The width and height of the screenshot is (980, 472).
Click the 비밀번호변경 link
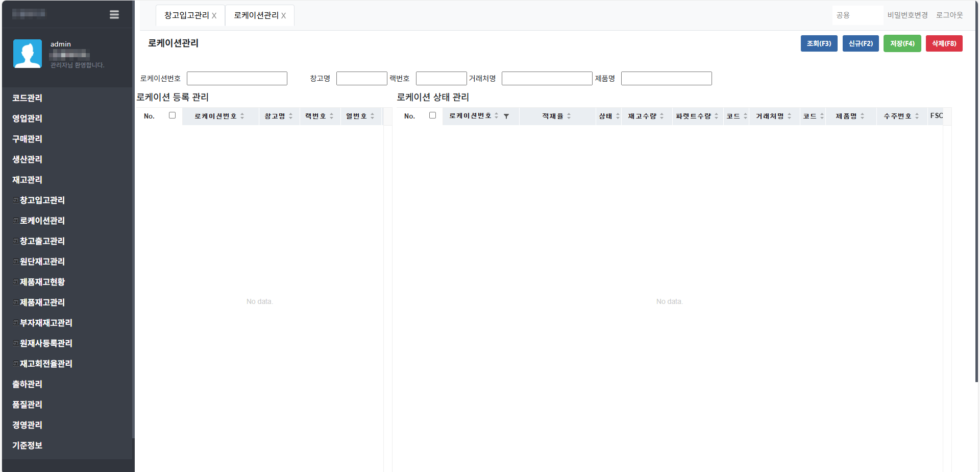(x=907, y=15)
